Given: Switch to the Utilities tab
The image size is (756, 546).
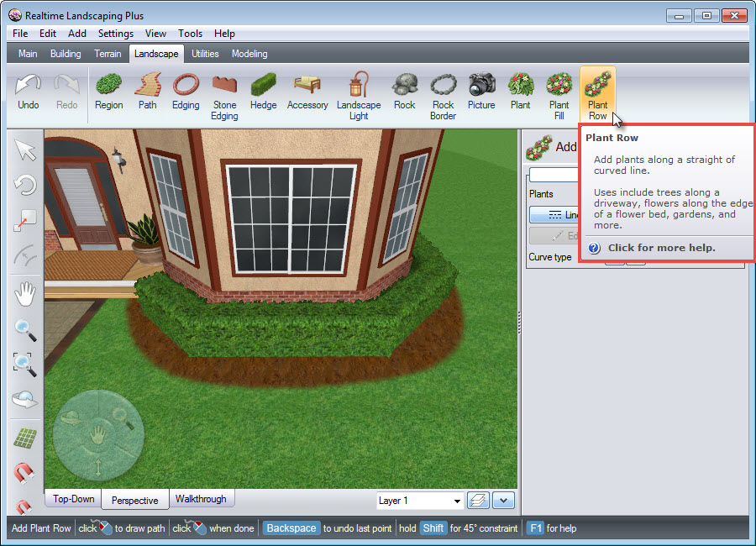Looking at the screenshot, I should tap(205, 54).
